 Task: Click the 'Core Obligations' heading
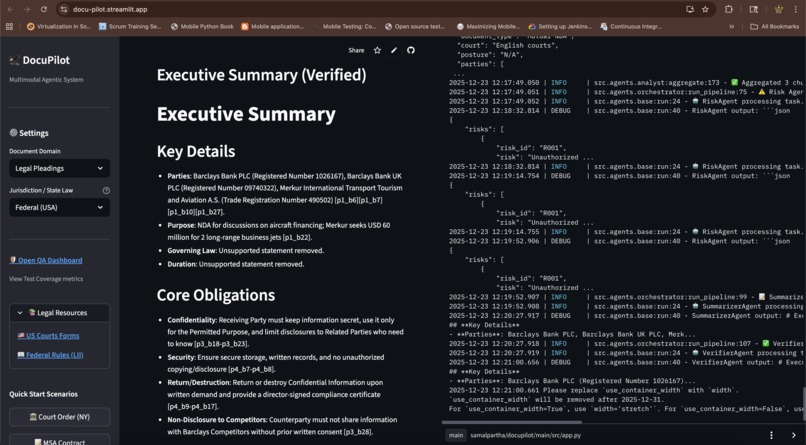tap(216, 295)
